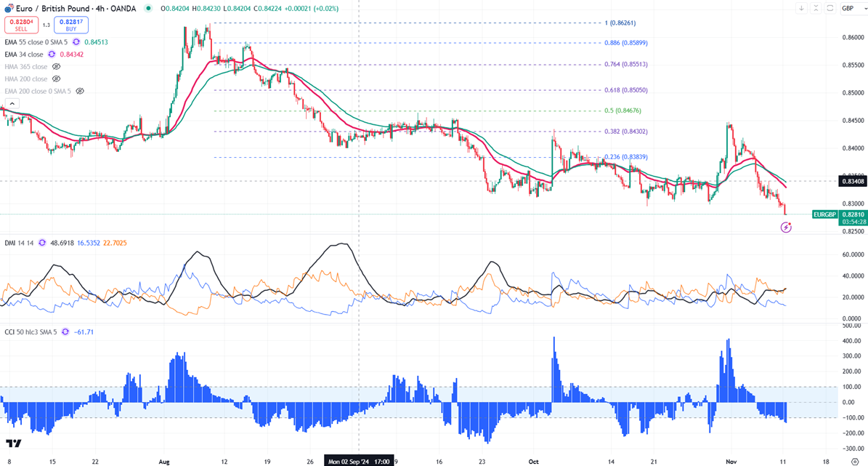
Task: Open chart settings gear at bottom right
Action: (x=854, y=461)
